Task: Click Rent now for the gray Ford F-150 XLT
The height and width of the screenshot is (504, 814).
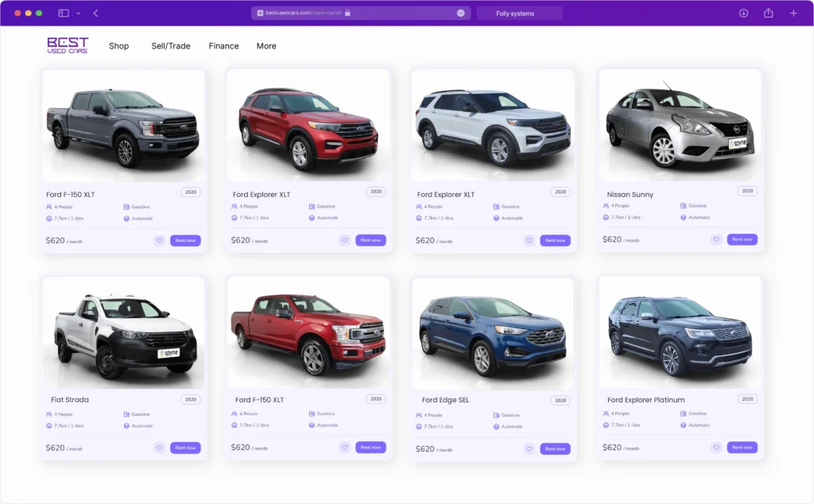Action: point(185,240)
